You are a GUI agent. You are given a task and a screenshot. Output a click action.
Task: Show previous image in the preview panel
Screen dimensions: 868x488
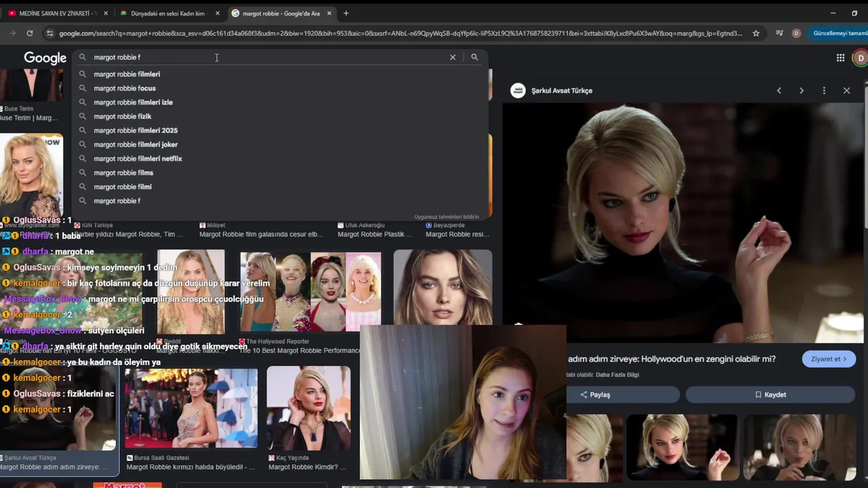(x=779, y=91)
